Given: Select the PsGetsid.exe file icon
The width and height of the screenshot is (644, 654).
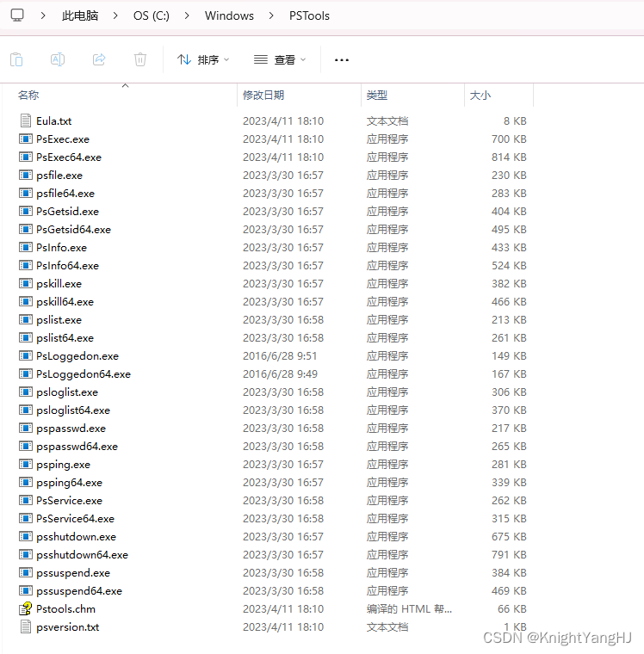Looking at the screenshot, I should [26, 211].
